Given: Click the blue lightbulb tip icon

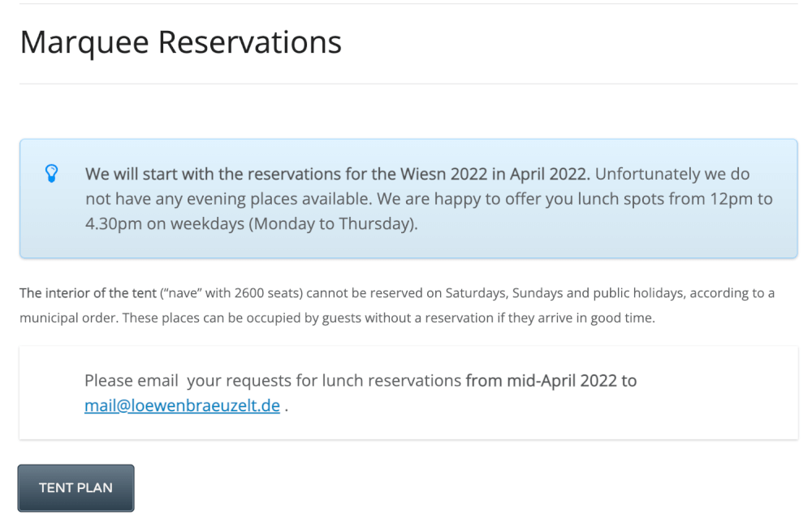Looking at the screenshot, I should pos(51,173).
